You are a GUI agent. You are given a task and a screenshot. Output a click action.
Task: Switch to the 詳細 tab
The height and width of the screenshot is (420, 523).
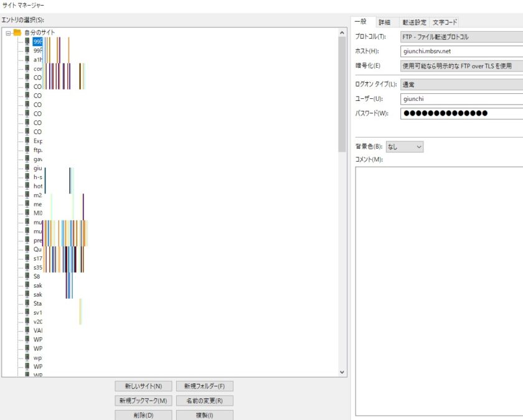[x=384, y=22]
